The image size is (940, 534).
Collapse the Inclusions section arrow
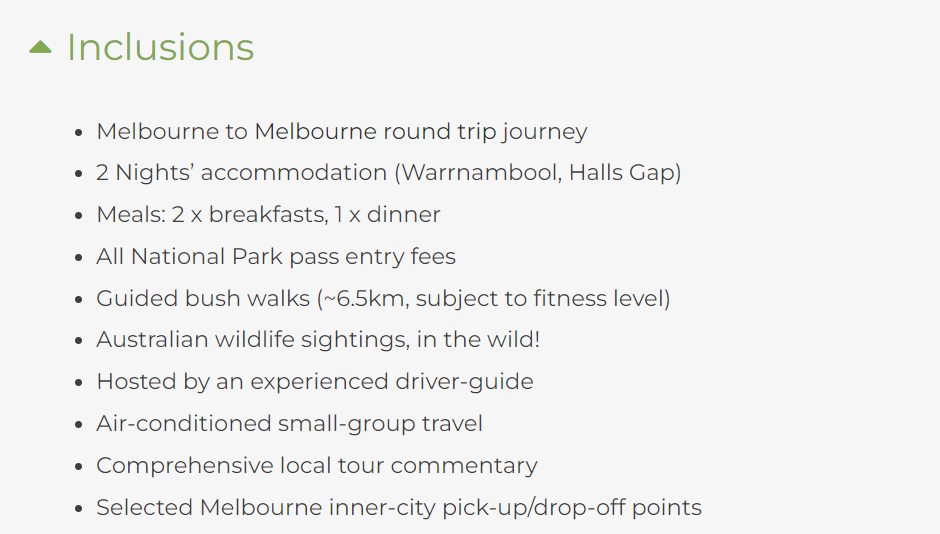click(40, 47)
